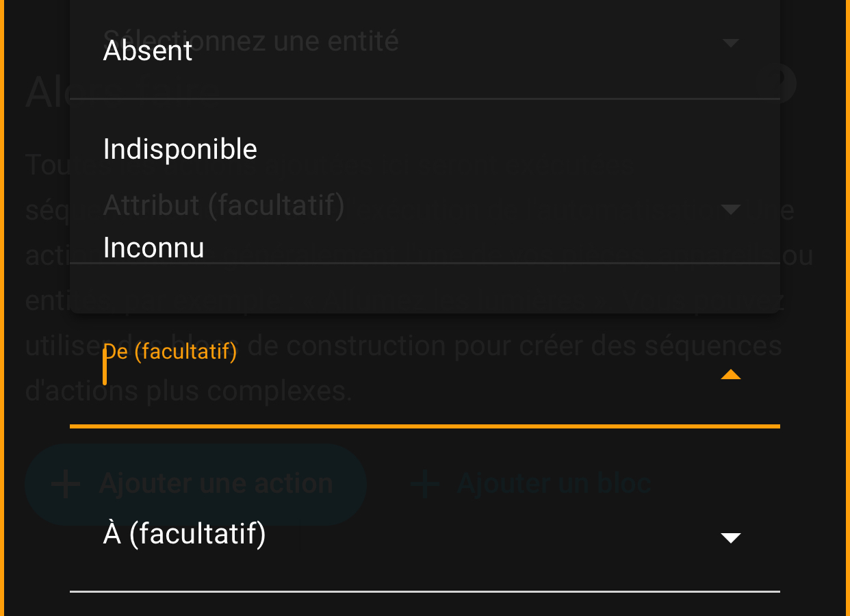Click the plus icon beside Ajouter une action
The height and width of the screenshot is (616, 850).
[x=66, y=485]
